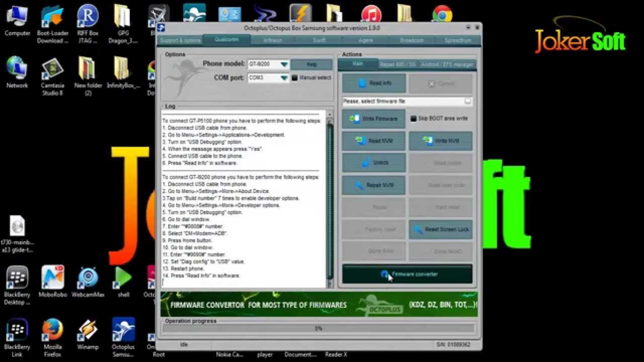
Task: Select the Main actions tab
Action: click(x=358, y=64)
